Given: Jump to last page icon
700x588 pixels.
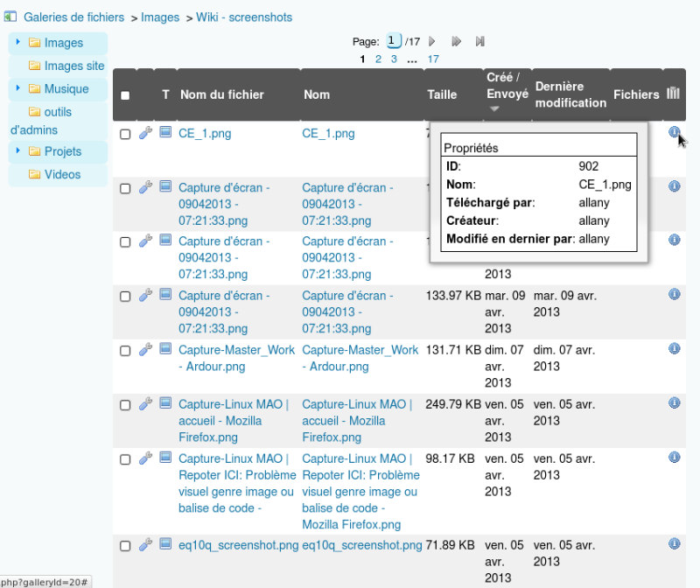Looking at the screenshot, I should coord(479,41).
